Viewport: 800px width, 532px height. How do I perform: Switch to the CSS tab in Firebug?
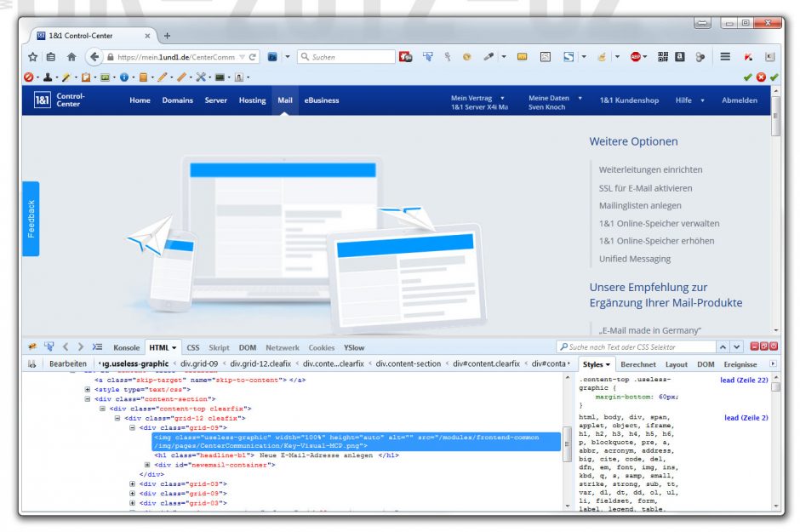coord(193,347)
